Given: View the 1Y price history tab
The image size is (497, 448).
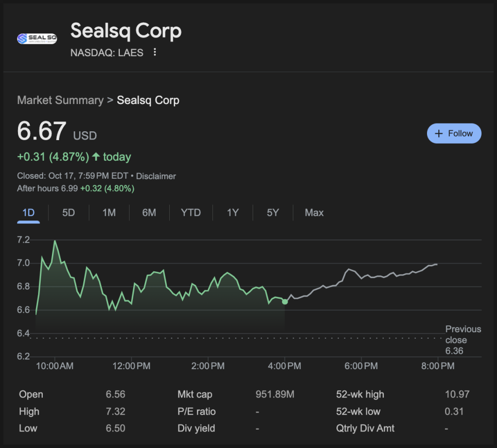Looking at the screenshot, I should (233, 213).
